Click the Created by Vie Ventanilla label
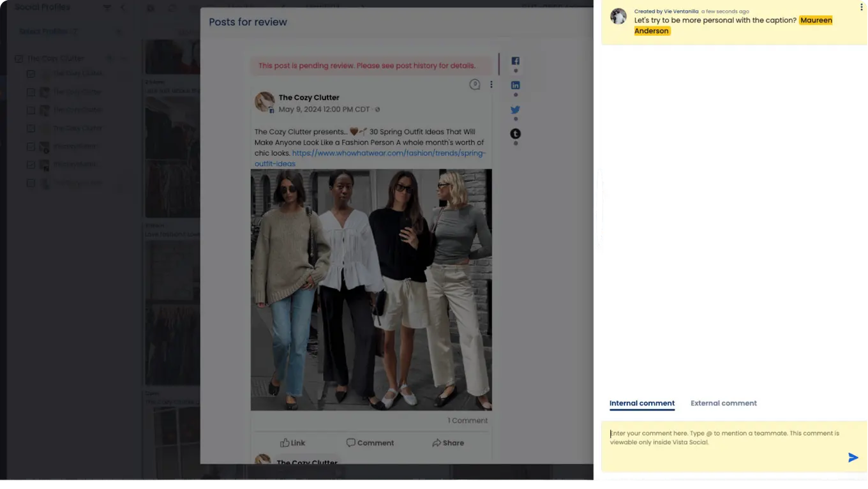Image resolution: width=868 pixels, height=489 pixels. 666,11
